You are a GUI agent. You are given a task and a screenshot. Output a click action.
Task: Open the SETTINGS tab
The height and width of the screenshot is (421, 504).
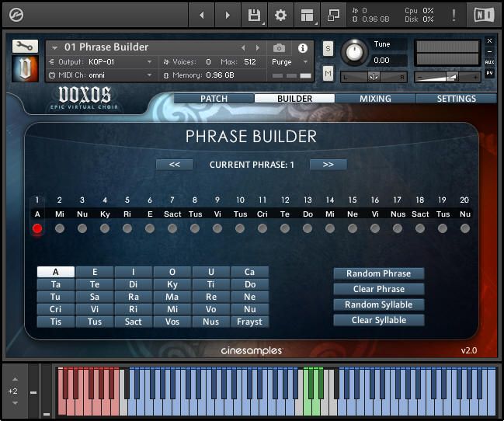456,99
